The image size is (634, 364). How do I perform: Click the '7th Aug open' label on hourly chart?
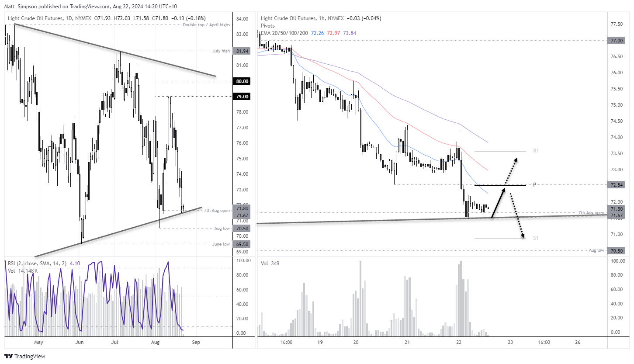(591, 212)
